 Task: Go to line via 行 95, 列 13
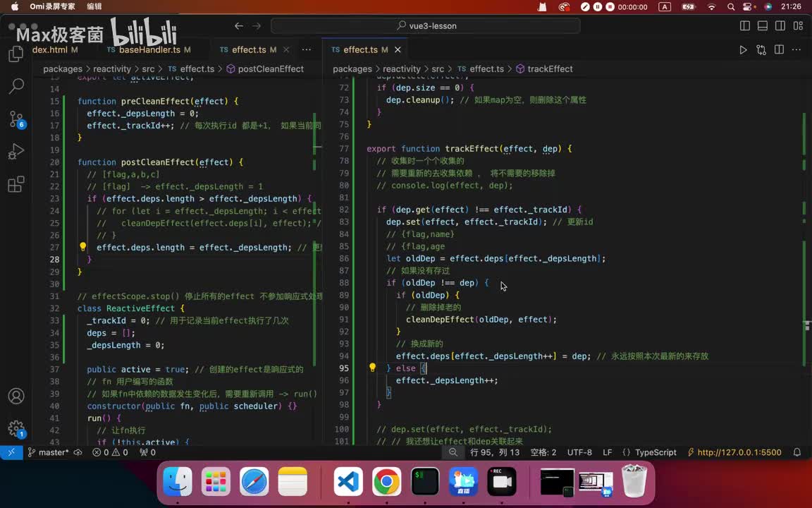pyautogui.click(x=495, y=452)
